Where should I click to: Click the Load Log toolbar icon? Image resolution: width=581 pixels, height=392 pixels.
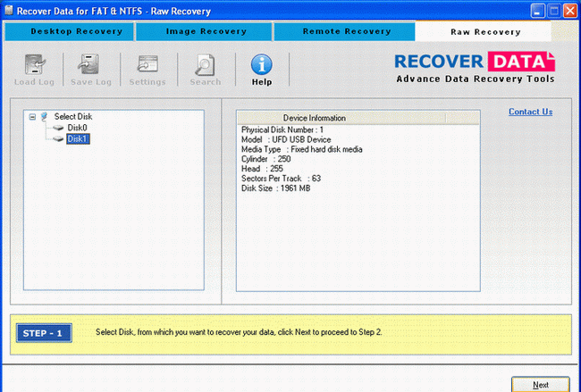pos(32,65)
